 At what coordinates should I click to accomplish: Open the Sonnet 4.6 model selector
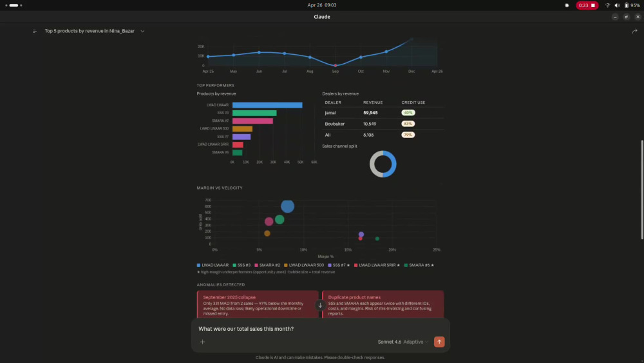point(402,342)
